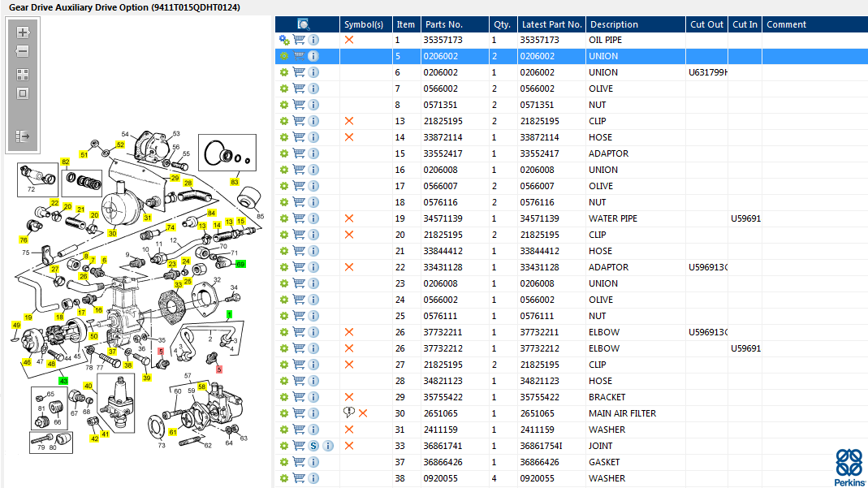Select callout 76 in the diagram
868x488 pixels.
click(x=24, y=240)
